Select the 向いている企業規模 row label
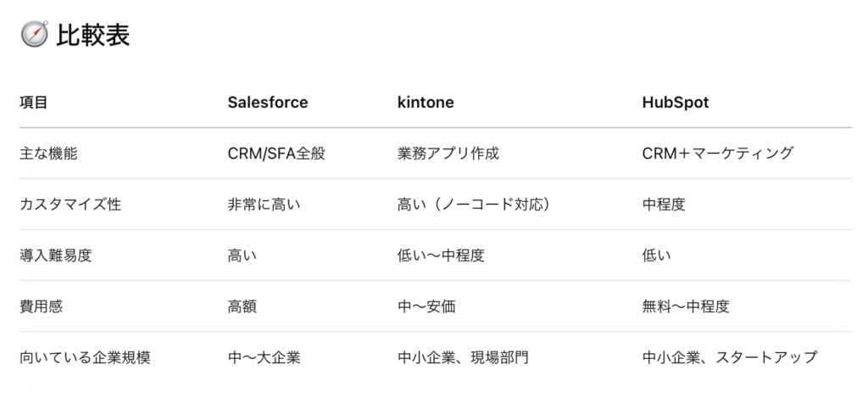 coord(85,357)
